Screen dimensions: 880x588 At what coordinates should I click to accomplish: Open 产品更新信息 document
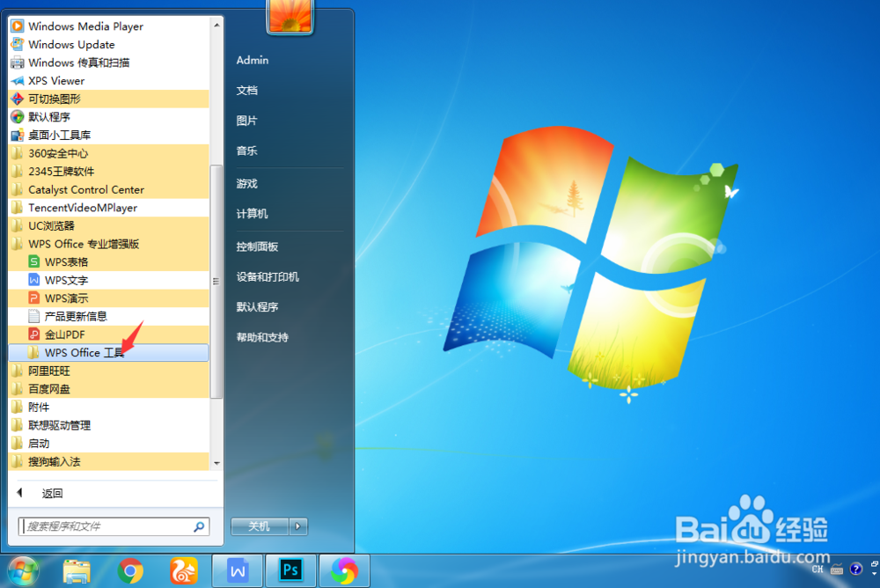[x=109, y=316]
